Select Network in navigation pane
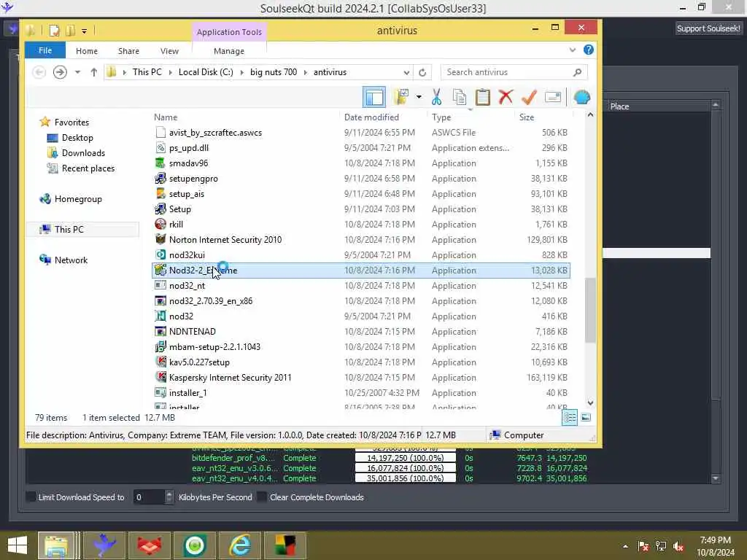Image resolution: width=747 pixels, height=560 pixels. [x=71, y=260]
